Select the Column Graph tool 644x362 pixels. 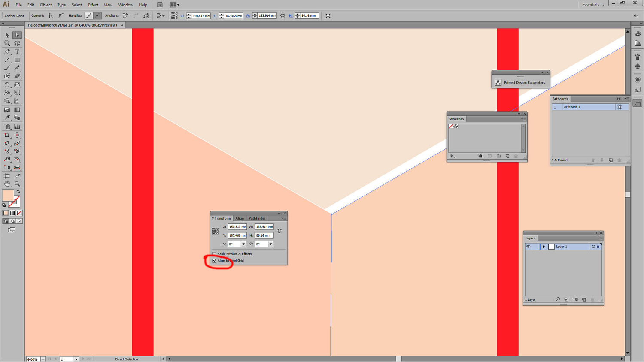coord(17,127)
